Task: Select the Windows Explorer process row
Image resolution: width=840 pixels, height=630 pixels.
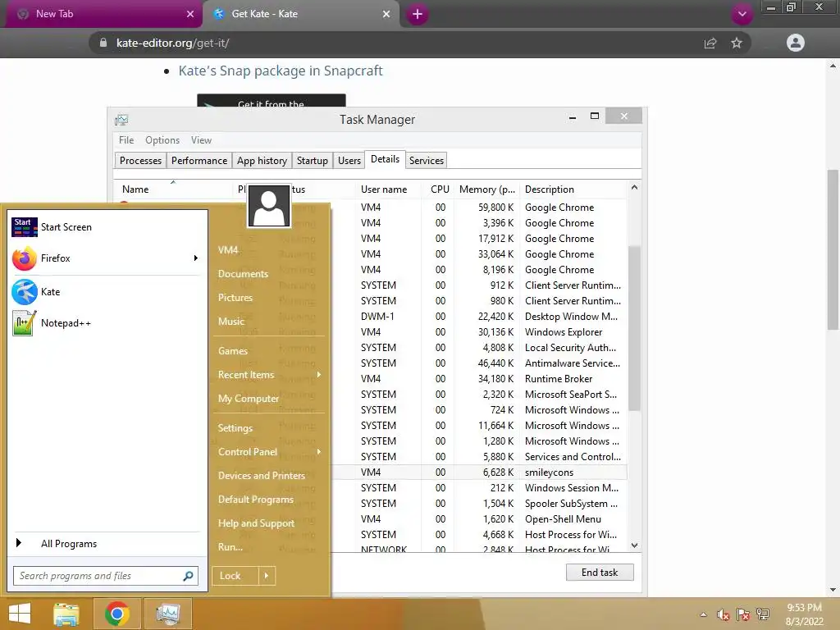Action: point(479,332)
